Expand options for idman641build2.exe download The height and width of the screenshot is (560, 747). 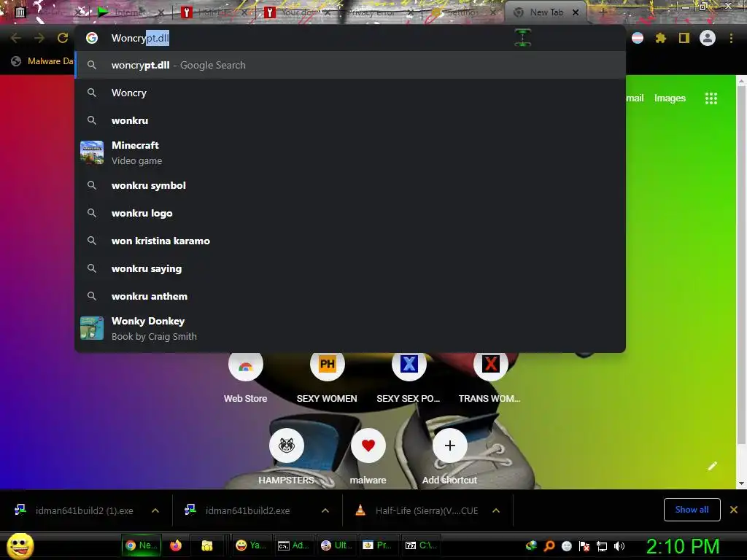pos(325,510)
